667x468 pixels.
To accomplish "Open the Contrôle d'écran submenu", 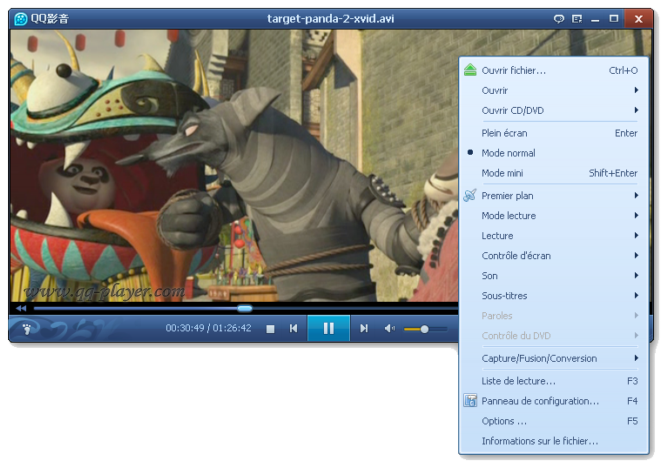I will pos(553,256).
